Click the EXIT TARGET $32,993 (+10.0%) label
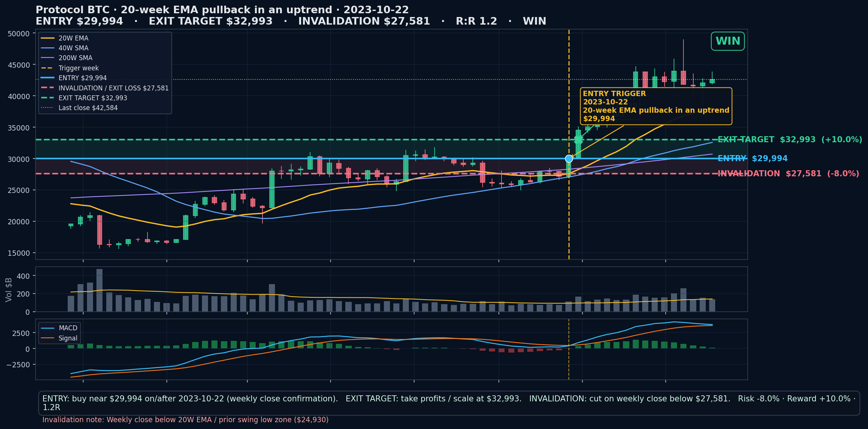The image size is (868, 429). (x=790, y=140)
